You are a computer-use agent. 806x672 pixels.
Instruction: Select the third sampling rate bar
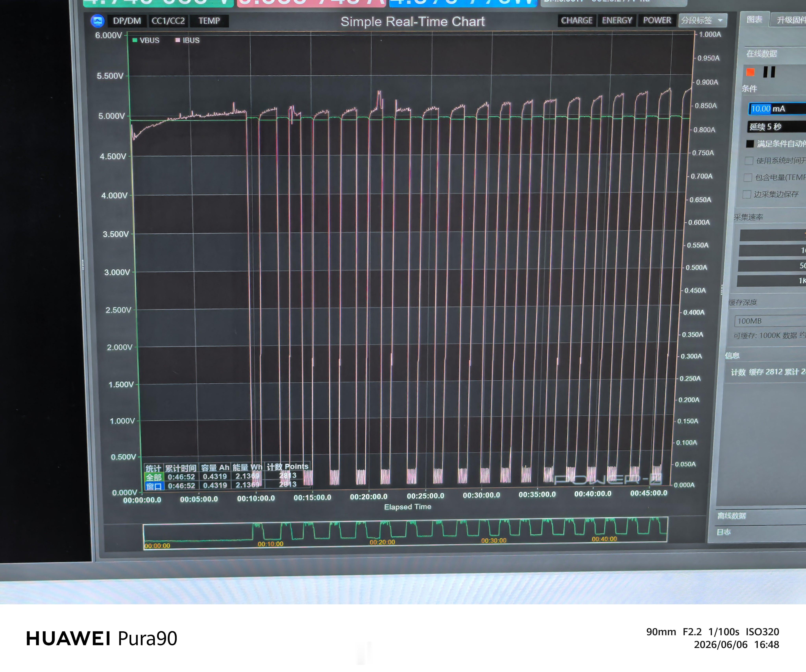[x=771, y=266]
